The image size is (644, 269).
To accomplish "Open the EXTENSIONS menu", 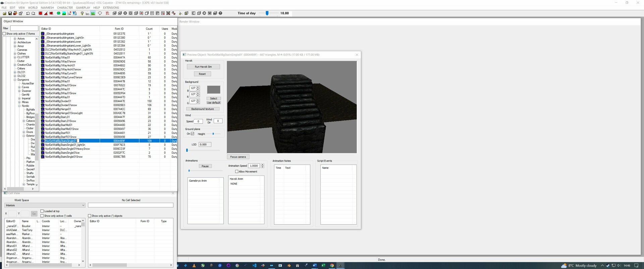I will coord(111,7).
